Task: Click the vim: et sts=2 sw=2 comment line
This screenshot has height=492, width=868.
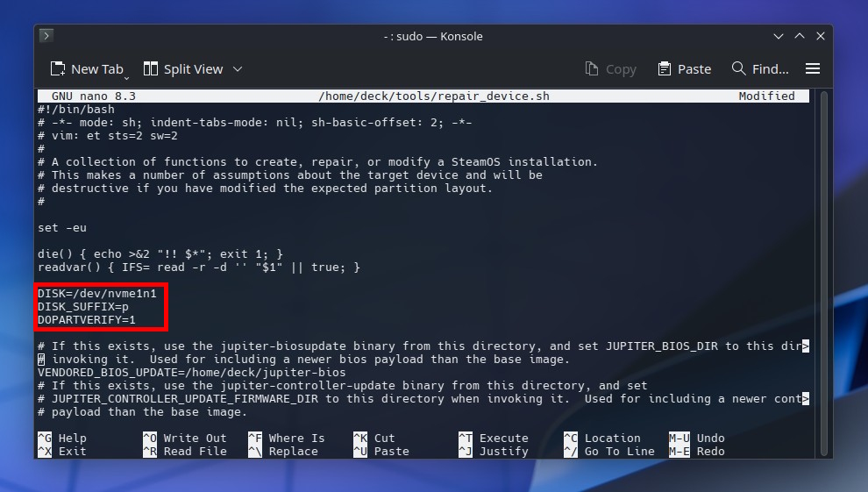Action: point(107,136)
